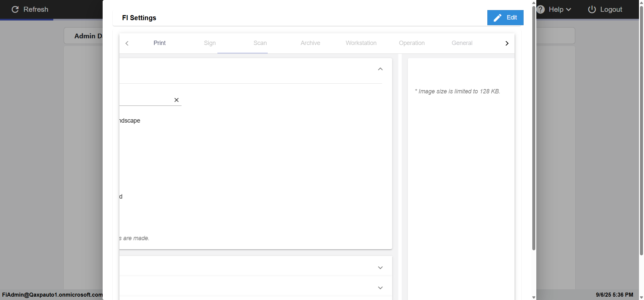The height and width of the screenshot is (300, 644).
Task: Click the Logout link
Action: coord(611,9)
